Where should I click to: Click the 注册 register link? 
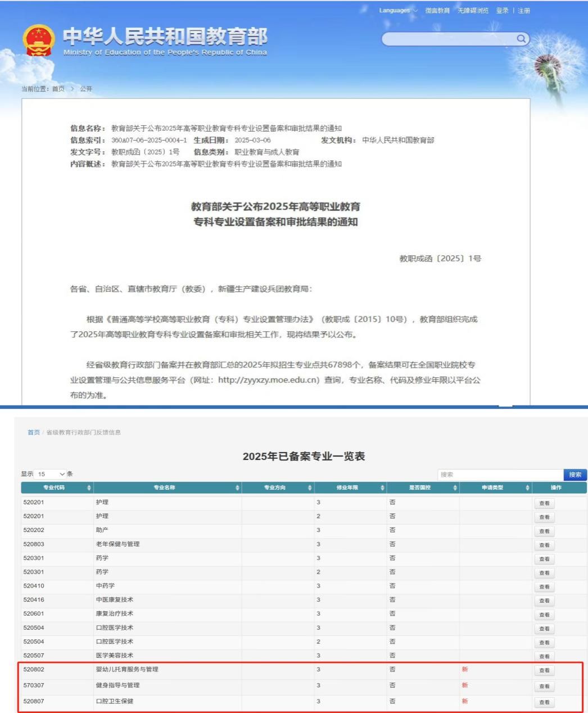click(x=524, y=11)
